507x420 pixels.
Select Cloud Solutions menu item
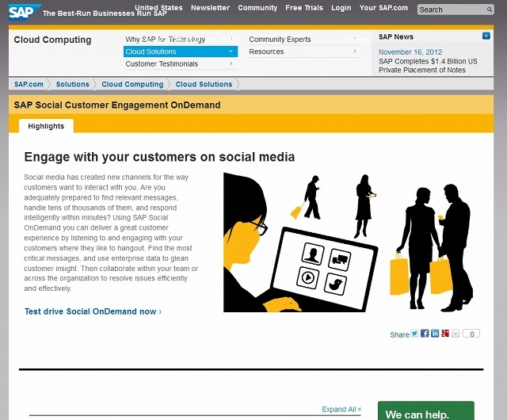pyautogui.click(x=181, y=52)
